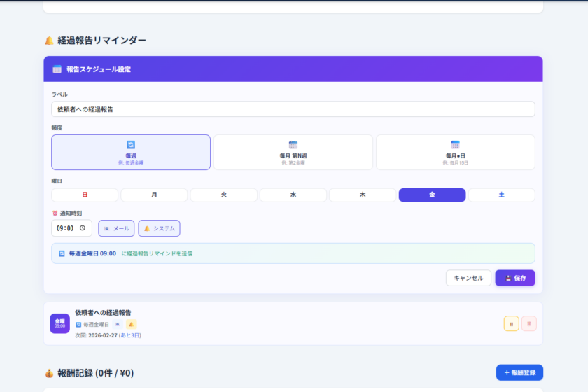Viewport: 588px width, 392px height.
Task: Save the schedule with 保存 button
Action: (514, 278)
